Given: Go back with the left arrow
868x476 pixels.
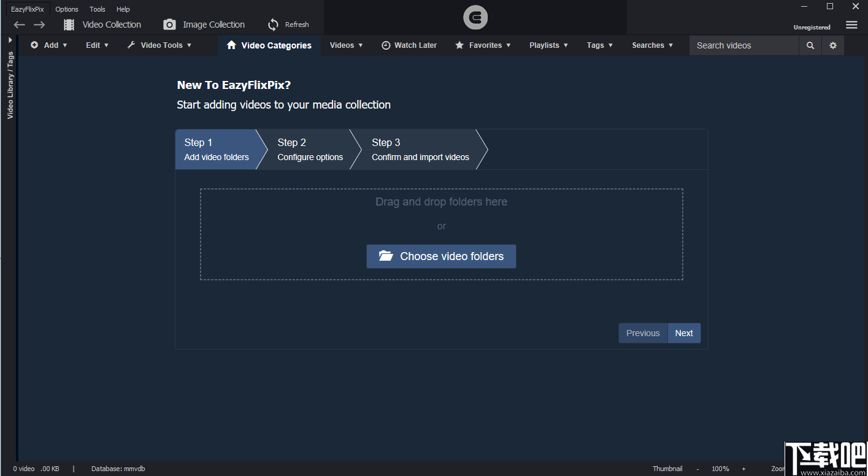Looking at the screenshot, I should tap(19, 25).
